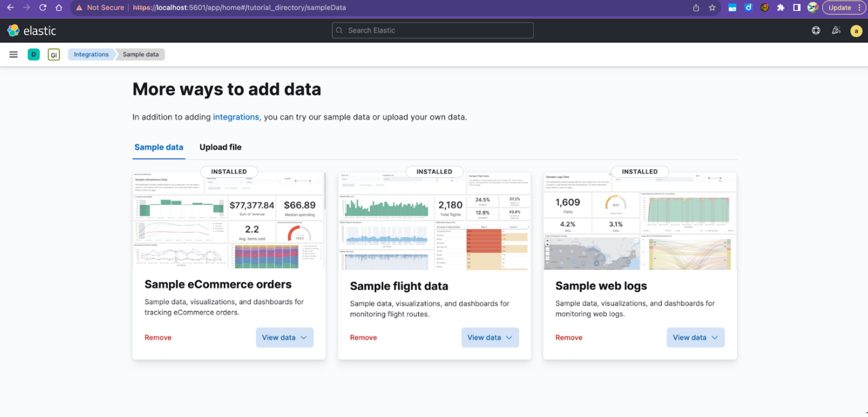Click the browser back arrow
Viewport: 868px width, 417px height.
point(10,7)
